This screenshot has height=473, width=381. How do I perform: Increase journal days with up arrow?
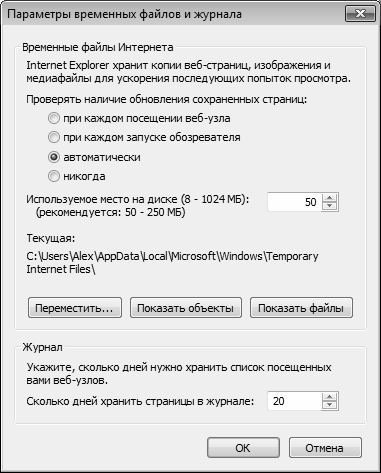(330, 397)
